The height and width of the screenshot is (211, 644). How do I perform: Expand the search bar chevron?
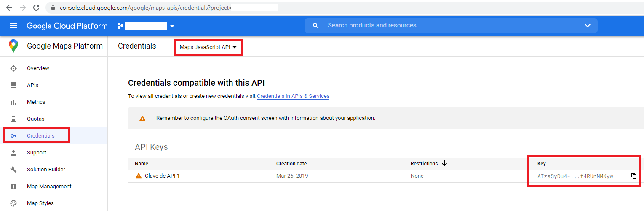pos(588,26)
